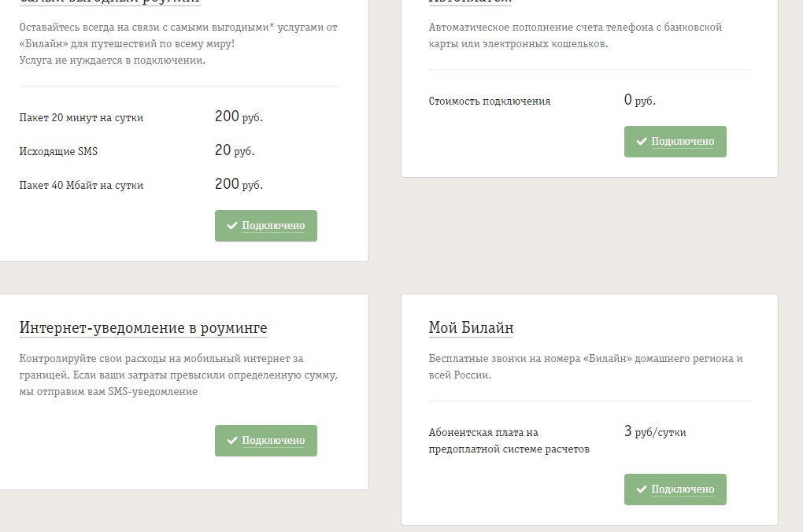Click the Абонентская плата на предоплатной системе label
The height and width of the screenshot is (532, 803).
(509, 441)
